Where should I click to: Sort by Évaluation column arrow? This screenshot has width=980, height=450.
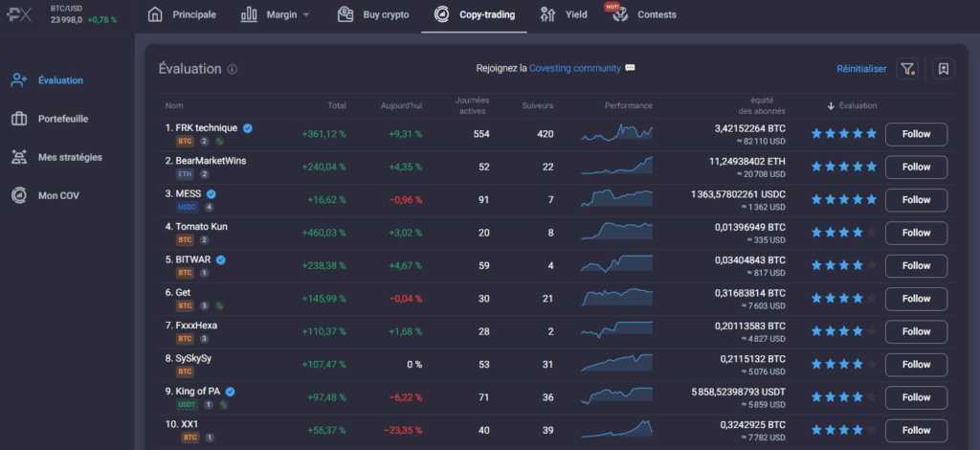click(x=831, y=105)
